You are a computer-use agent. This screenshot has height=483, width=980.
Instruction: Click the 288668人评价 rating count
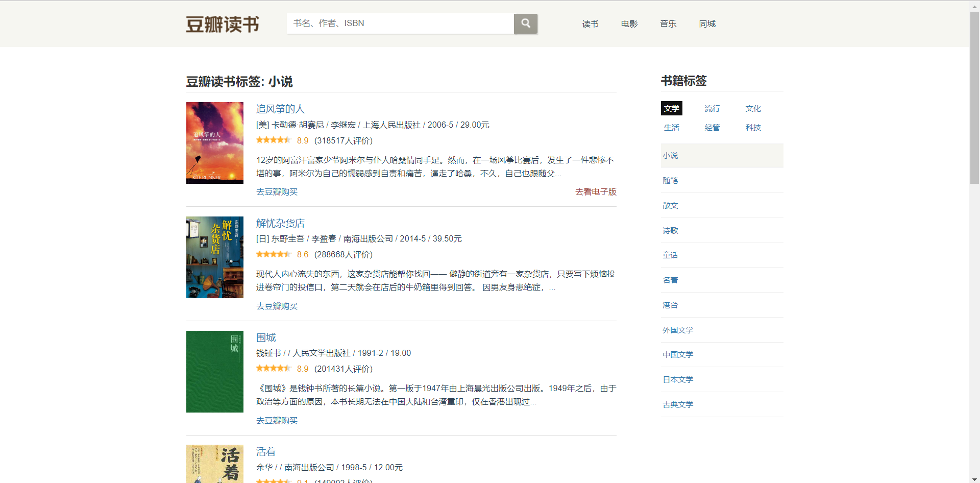pos(344,254)
